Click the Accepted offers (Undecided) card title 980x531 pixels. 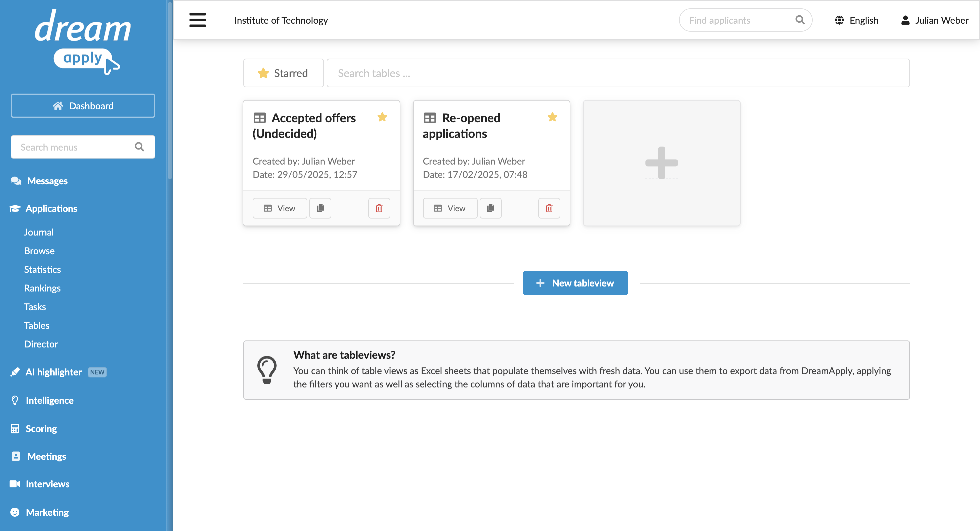coord(304,126)
